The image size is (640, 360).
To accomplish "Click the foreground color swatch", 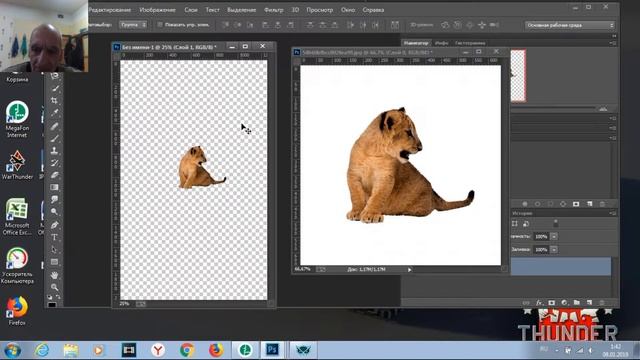I will [x=51, y=304].
